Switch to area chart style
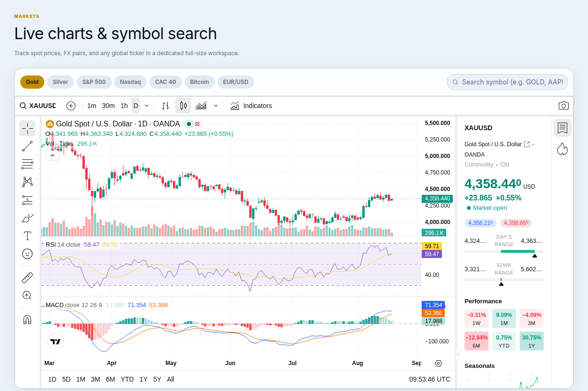Image resolution: width=588 pixels, height=391 pixels. (201, 106)
